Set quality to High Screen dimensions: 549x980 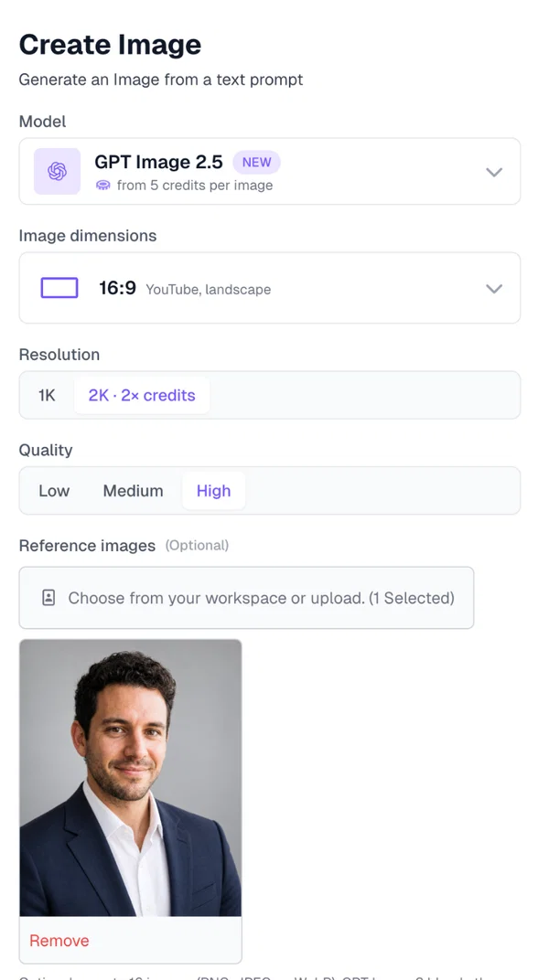click(213, 491)
